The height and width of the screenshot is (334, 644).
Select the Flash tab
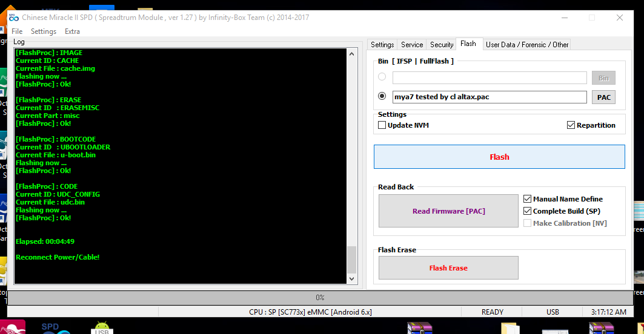[x=468, y=44]
